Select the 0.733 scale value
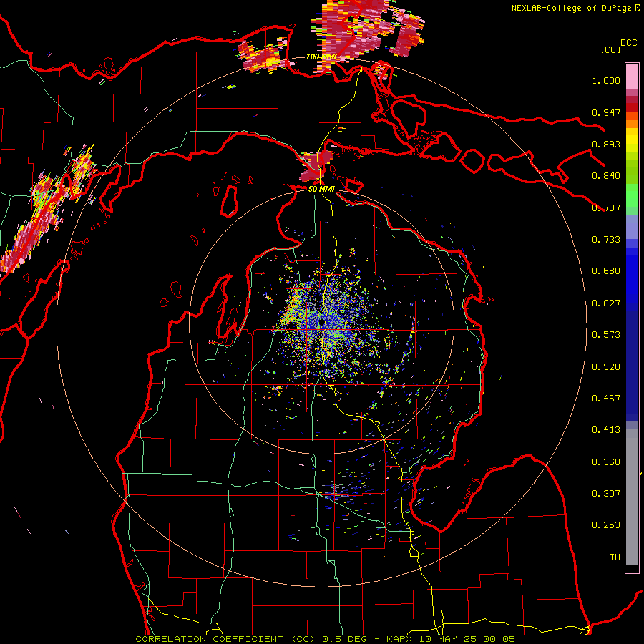The width and height of the screenshot is (644, 644). click(x=606, y=240)
